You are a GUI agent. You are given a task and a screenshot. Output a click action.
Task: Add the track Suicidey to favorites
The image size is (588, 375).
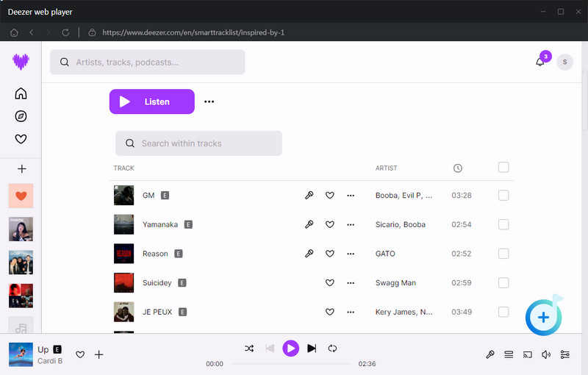[x=330, y=282]
